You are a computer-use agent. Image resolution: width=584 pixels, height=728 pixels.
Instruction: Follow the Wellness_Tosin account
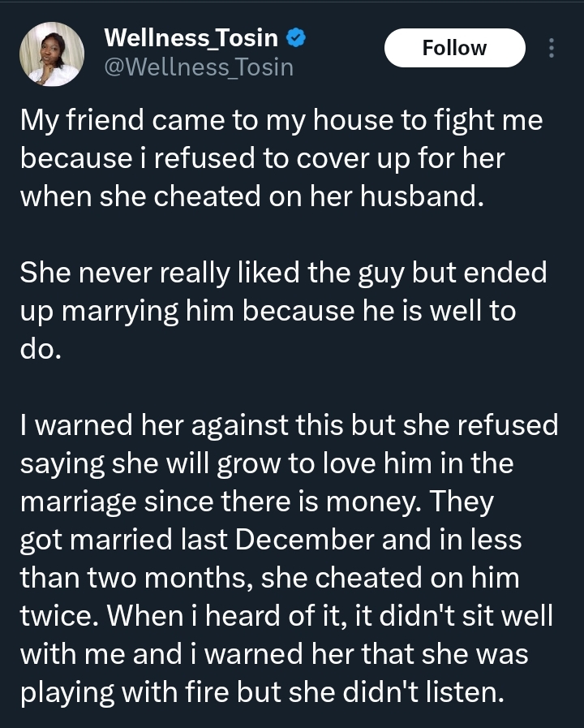(x=454, y=49)
